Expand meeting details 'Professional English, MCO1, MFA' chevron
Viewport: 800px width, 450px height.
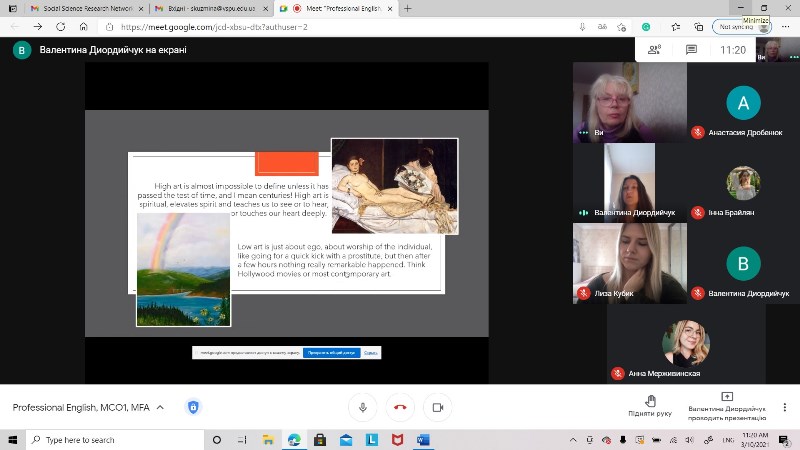[160, 407]
